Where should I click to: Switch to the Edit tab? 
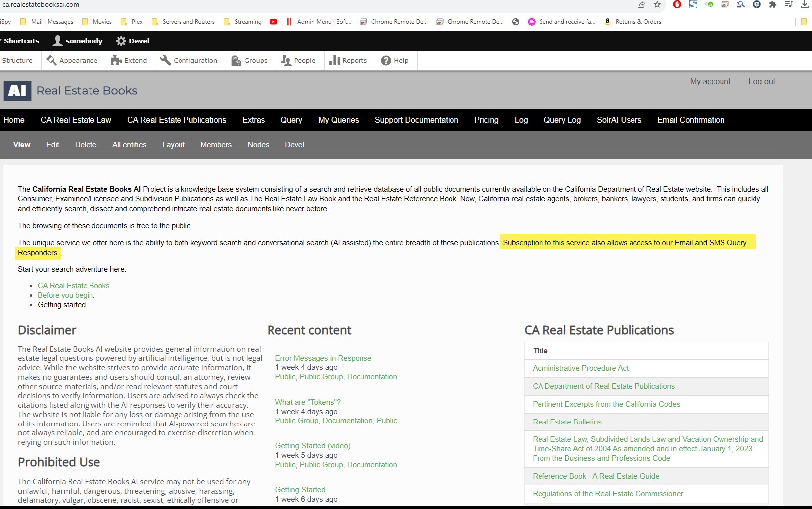[53, 145]
